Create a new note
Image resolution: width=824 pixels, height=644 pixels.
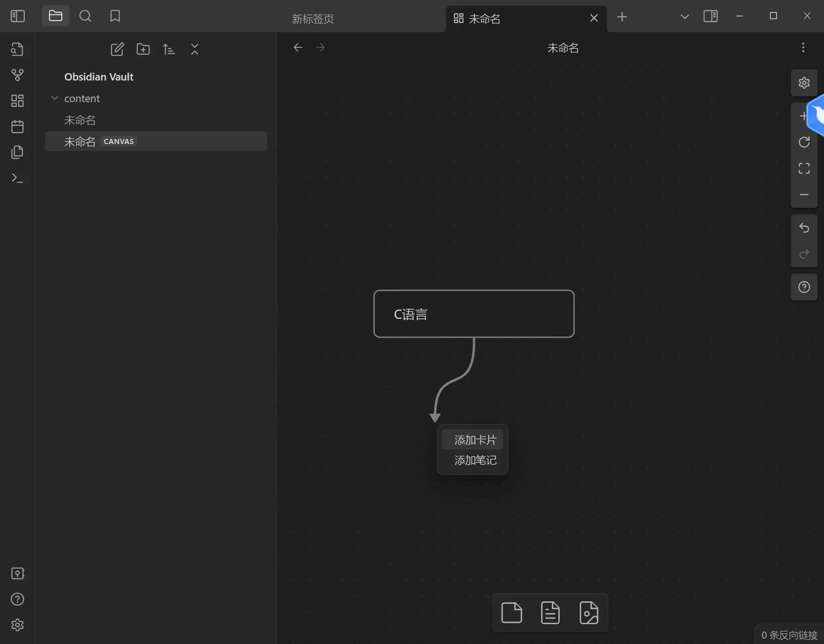pyautogui.click(x=117, y=49)
